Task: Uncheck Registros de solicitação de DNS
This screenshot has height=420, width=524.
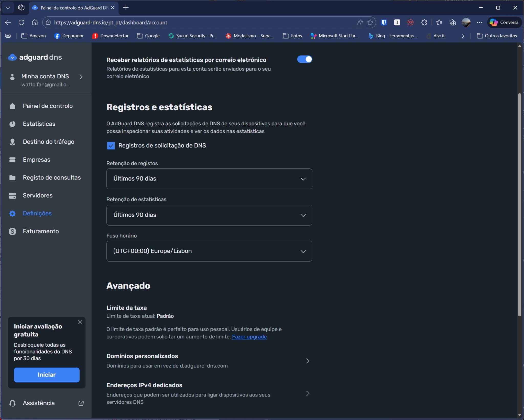Action: [x=111, y=146]
